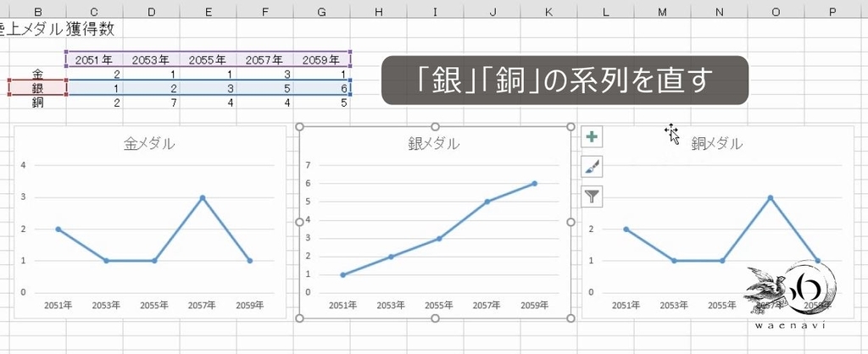Image resolution: width=868 pixels, height=354 pixels.
Task: Click the bottom-right corner handle of 銀メダル chart
Action: click(570, 318)
